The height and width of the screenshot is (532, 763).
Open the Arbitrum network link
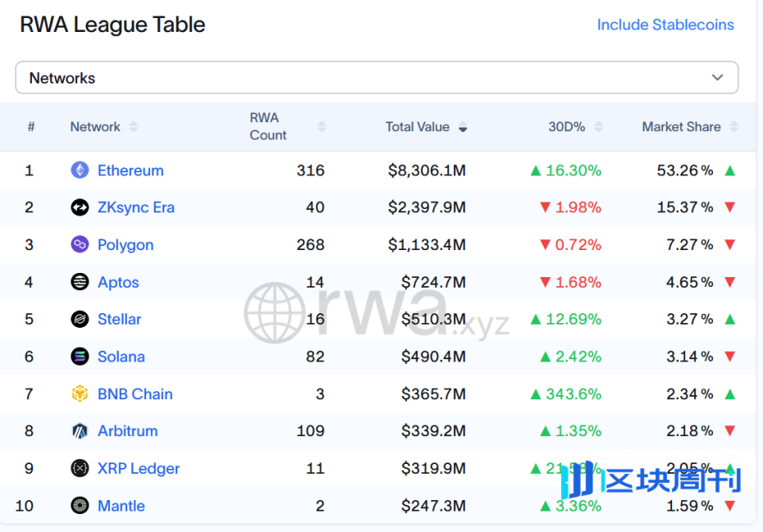(x=127, y=431)
